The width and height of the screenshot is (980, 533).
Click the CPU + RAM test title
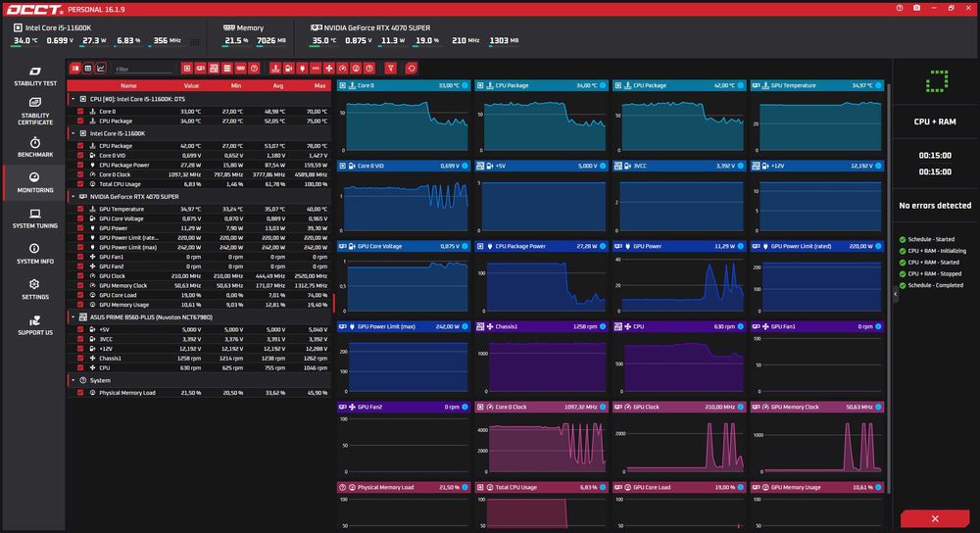tap(935, 121)
